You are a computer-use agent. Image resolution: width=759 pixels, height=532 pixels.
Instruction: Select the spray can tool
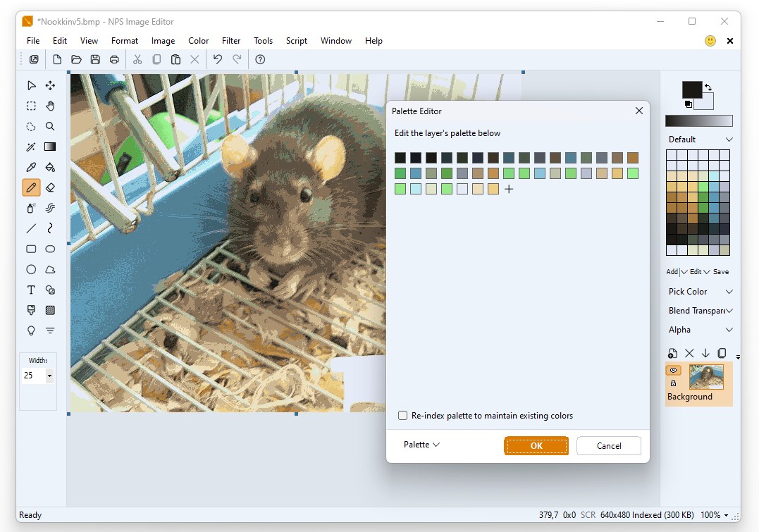pos(32,208)
